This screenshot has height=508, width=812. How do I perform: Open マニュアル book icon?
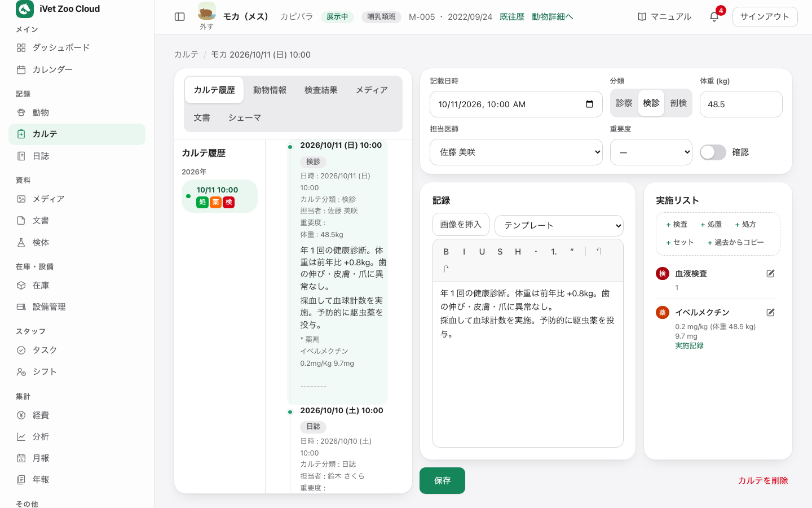tap(642, 17)
